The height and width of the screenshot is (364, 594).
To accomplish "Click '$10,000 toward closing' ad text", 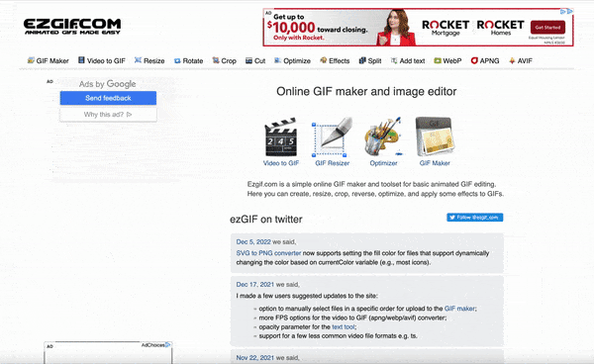I will tap(318, 28).
